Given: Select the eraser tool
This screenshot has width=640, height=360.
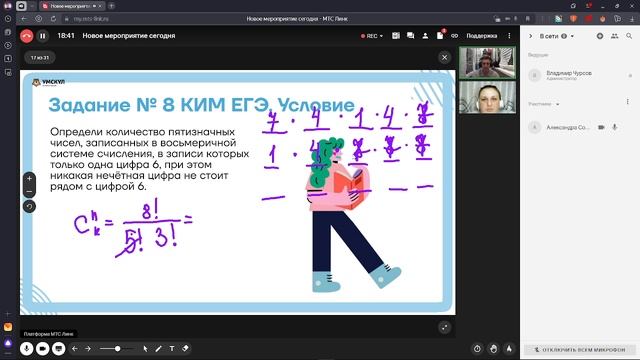Looking at the screenshot, I should (185, 349).
